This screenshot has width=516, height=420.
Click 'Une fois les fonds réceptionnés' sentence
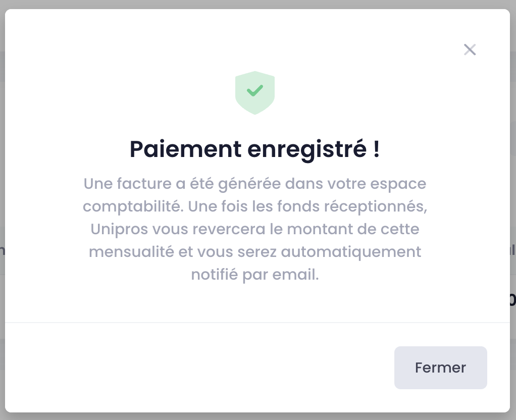pyautogui.click(x=307, y=206)
